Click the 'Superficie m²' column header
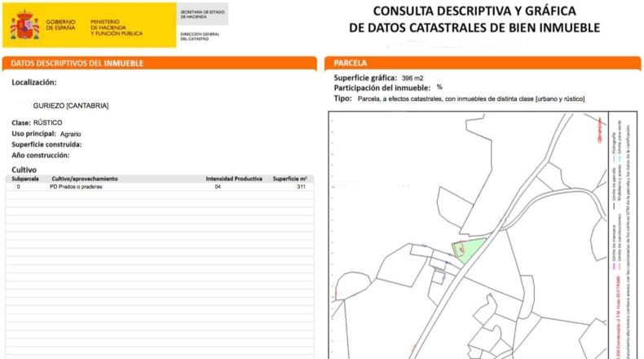This screenshot has height=359, width=644. click(x=289, y=179)
